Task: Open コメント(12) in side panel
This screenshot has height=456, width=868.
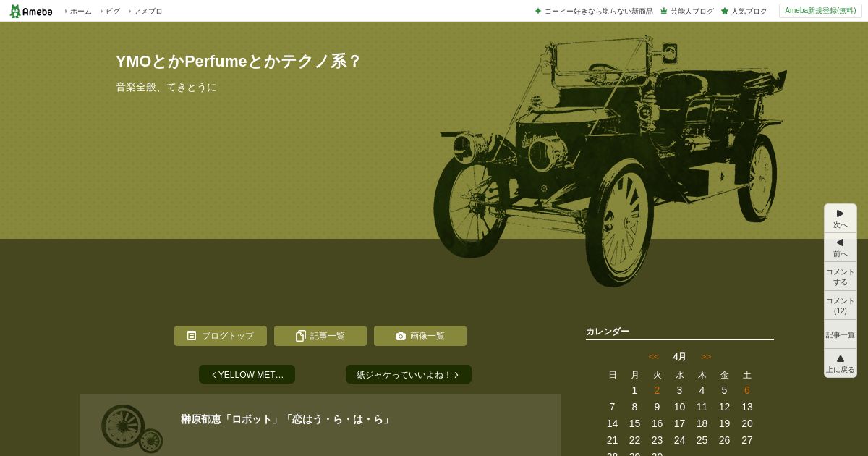Action: point(841,305)
